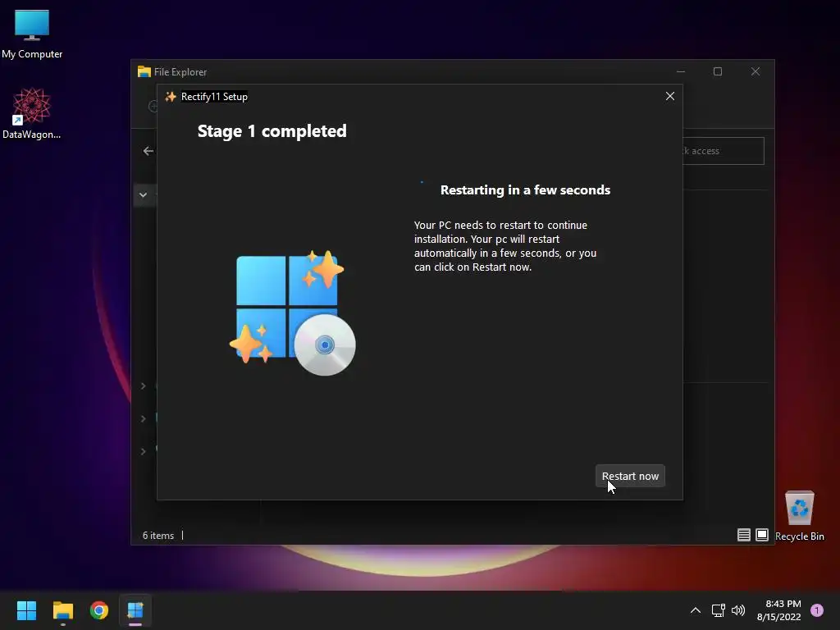Image resolution: width=840 pixels, height=630 pixels.
Task: Switch File Explorer to large icons view
Action: pyautogui.click(x=762, y=535)
